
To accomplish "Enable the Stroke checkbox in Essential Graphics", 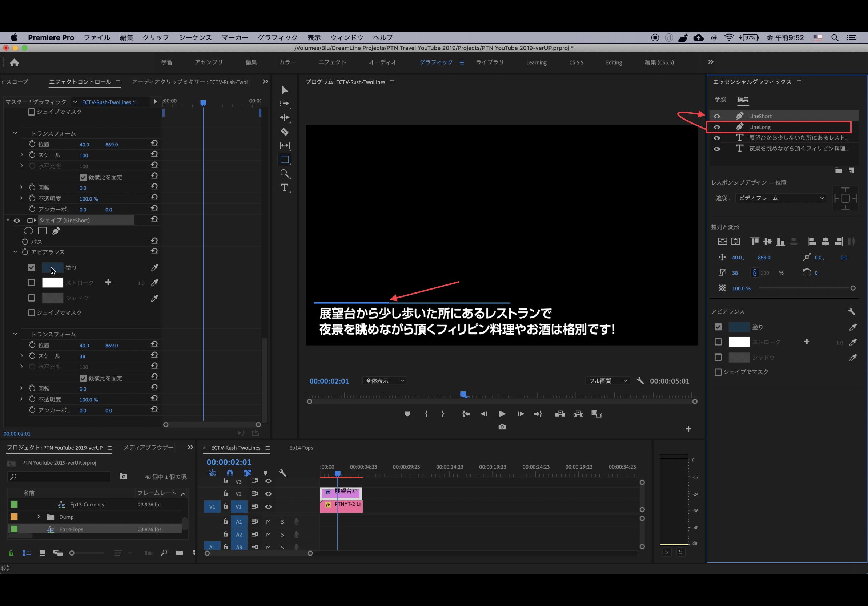I will (x=718, y=342).
